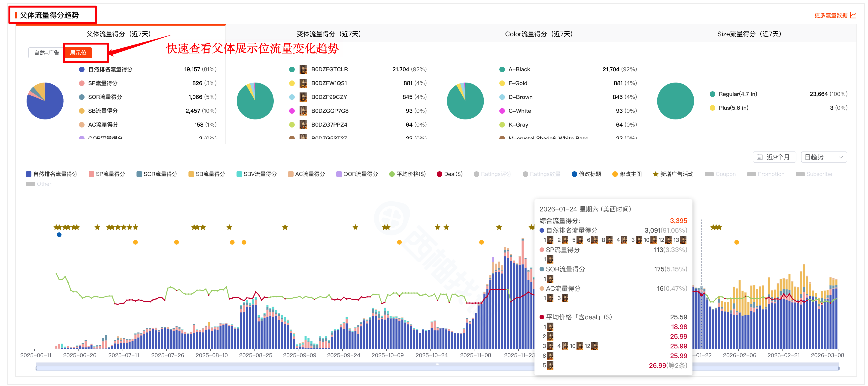Click the 更多流量数据 link
Viewport: 868px width, 386px height.
(832, 15)
